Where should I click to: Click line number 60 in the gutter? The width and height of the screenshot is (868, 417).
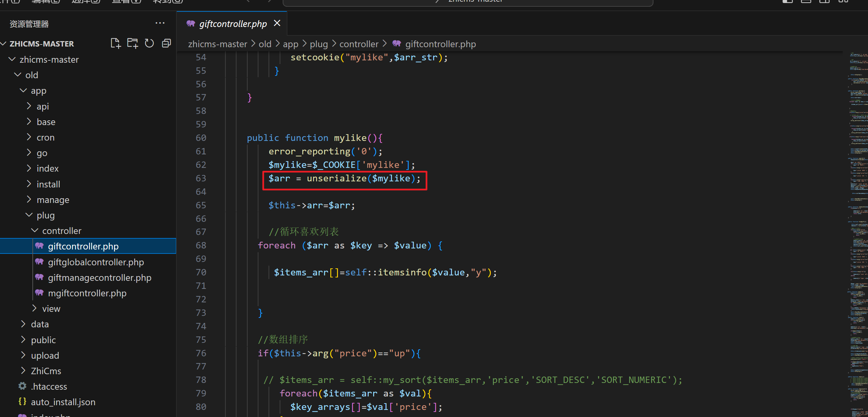(201, 138)
